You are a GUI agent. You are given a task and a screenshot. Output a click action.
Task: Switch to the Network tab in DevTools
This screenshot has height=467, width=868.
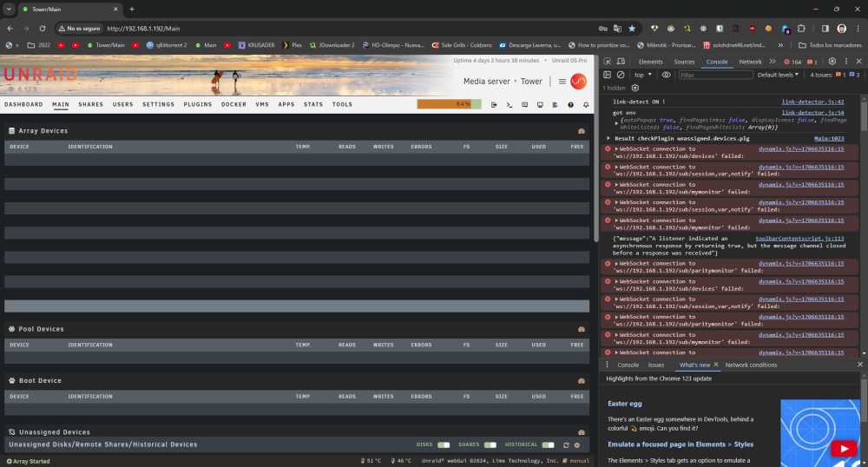(750, 62)
